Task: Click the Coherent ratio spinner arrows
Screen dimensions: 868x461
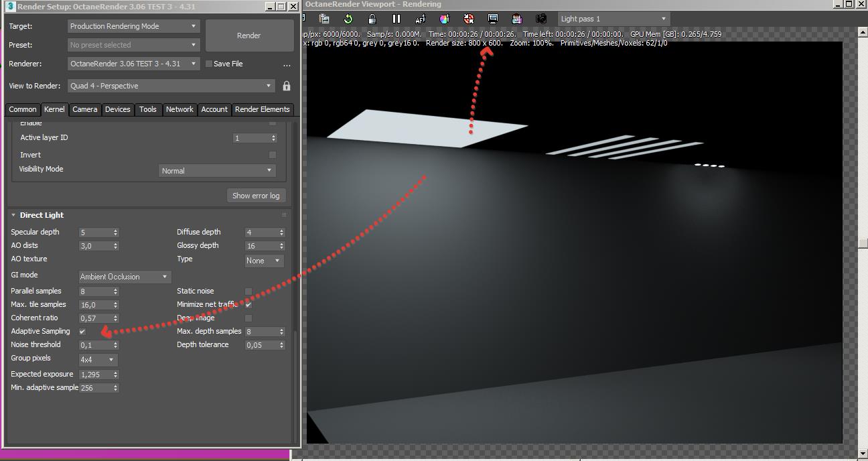Action: [x=115, y=318]
